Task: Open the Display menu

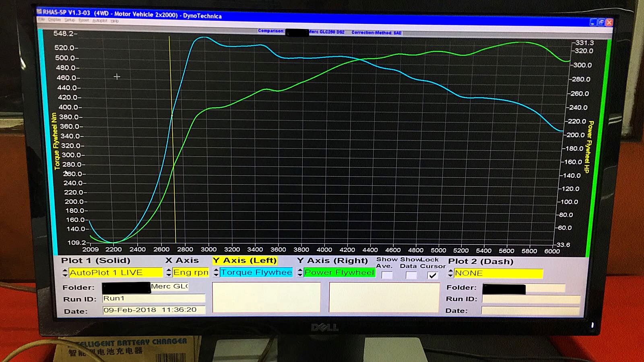Action: [54, 20]
